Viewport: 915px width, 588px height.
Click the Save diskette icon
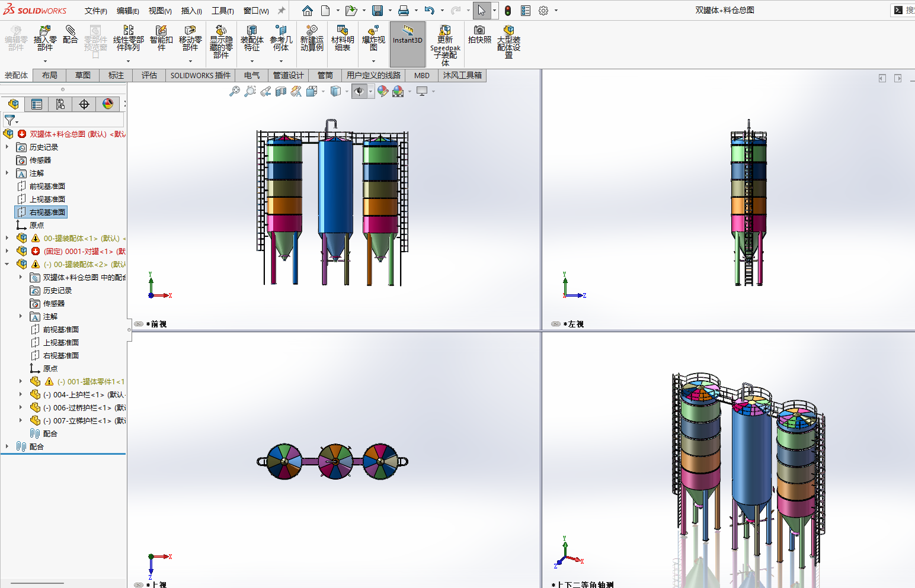[377, 11]
